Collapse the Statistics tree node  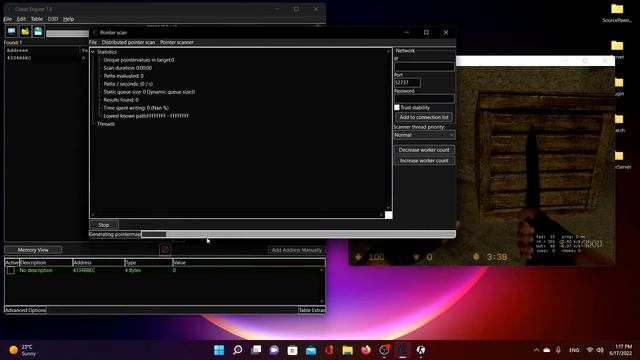click(x=93, y=52)
